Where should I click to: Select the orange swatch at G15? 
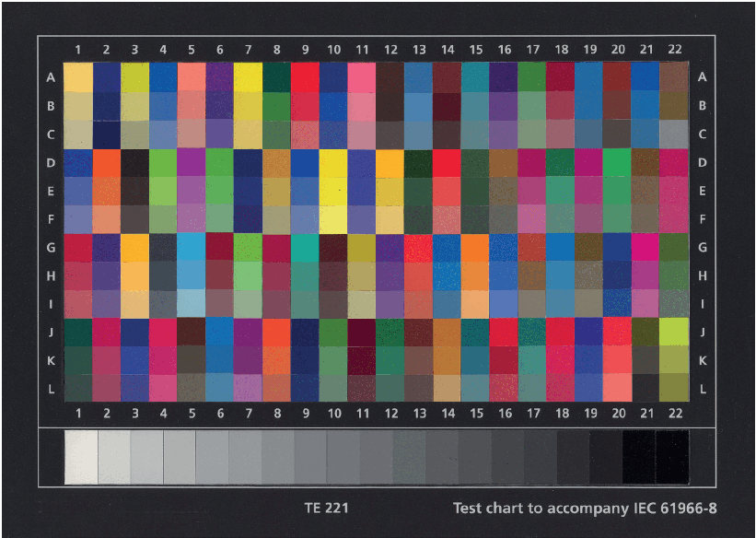(475, 247)
